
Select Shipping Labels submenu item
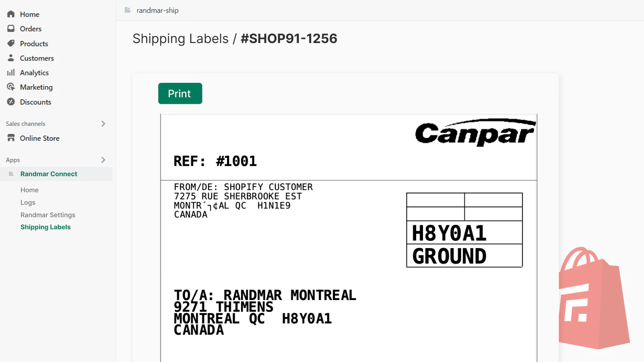(x=45, y=227)
